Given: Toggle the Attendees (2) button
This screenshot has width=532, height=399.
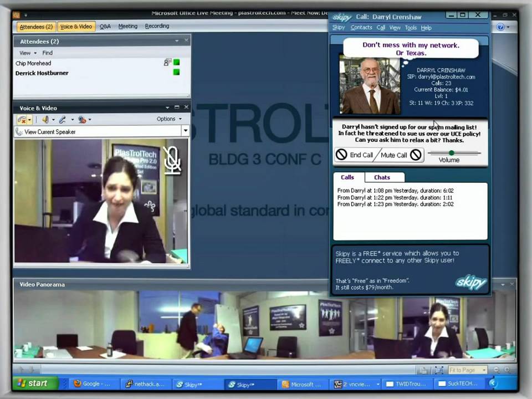Looking at the screenshot, I should pyautogui.click(x=36, y=27).
